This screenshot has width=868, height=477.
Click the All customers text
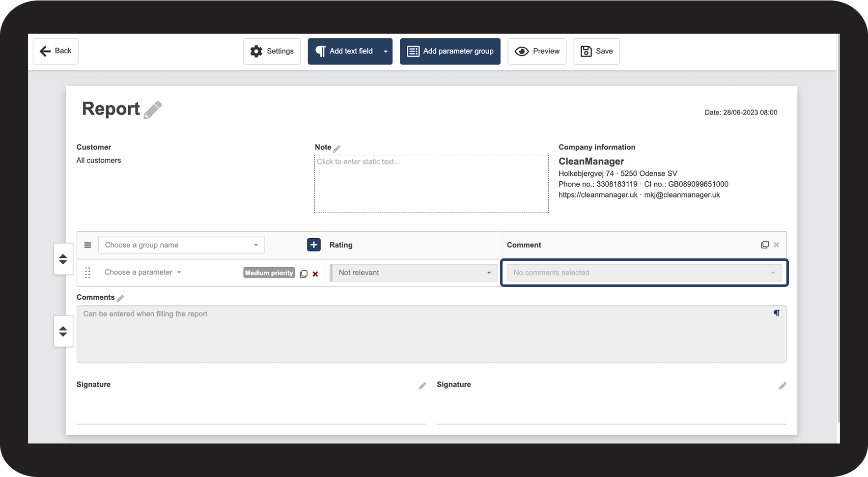pos(99,160)
